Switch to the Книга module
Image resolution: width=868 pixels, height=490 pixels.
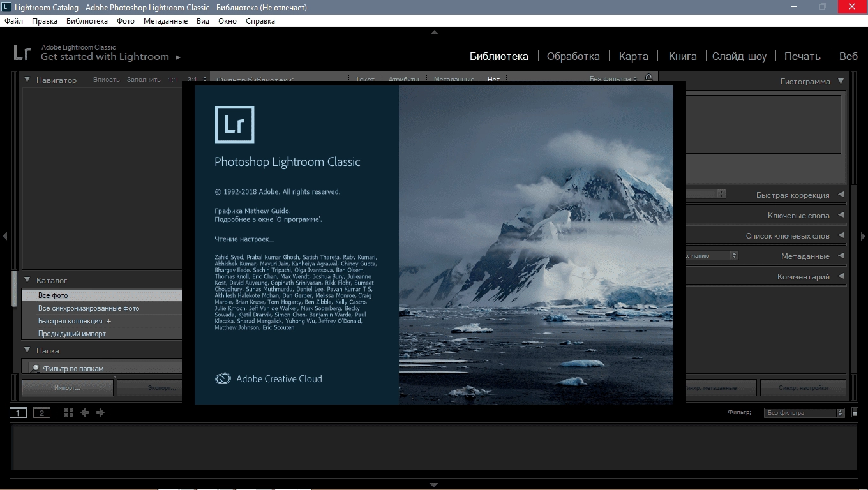(682, 56)
